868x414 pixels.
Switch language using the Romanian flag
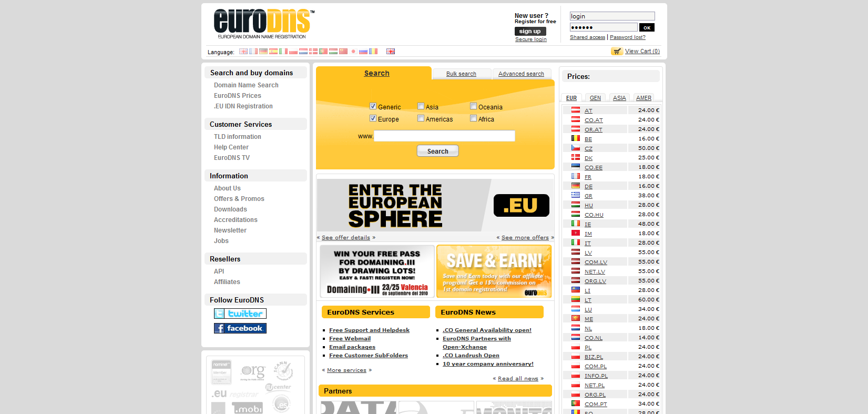point(373,51)
